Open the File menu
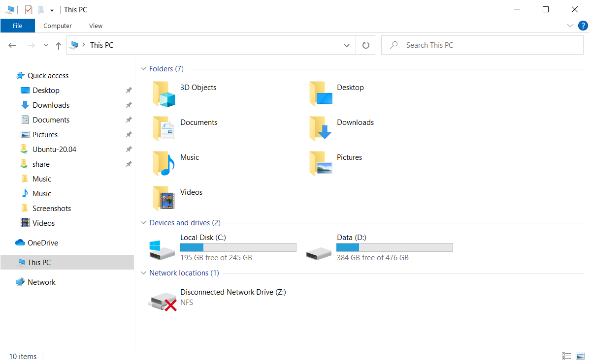This screenshot has width=590, height=364. tap(17, 26)
